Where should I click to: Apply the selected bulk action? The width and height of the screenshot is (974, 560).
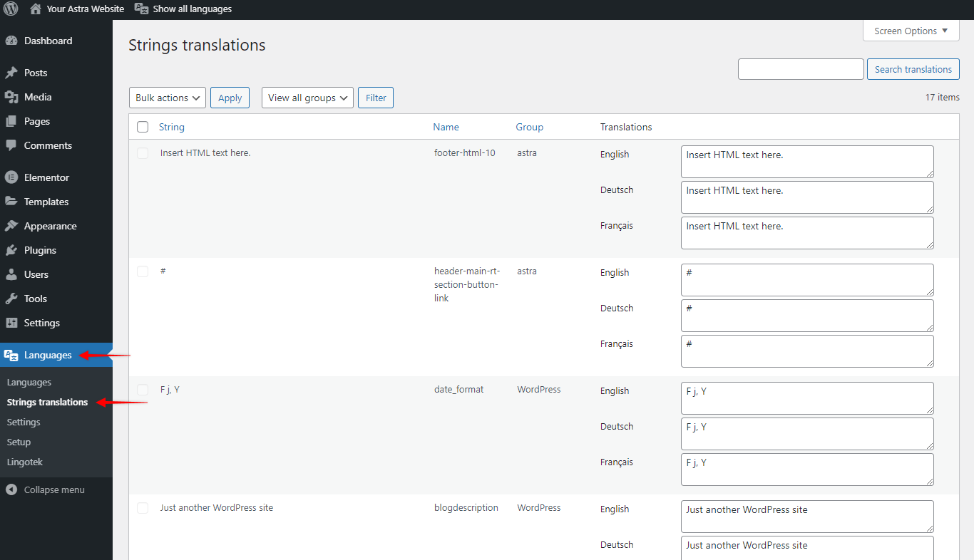[x=230, y=98]
